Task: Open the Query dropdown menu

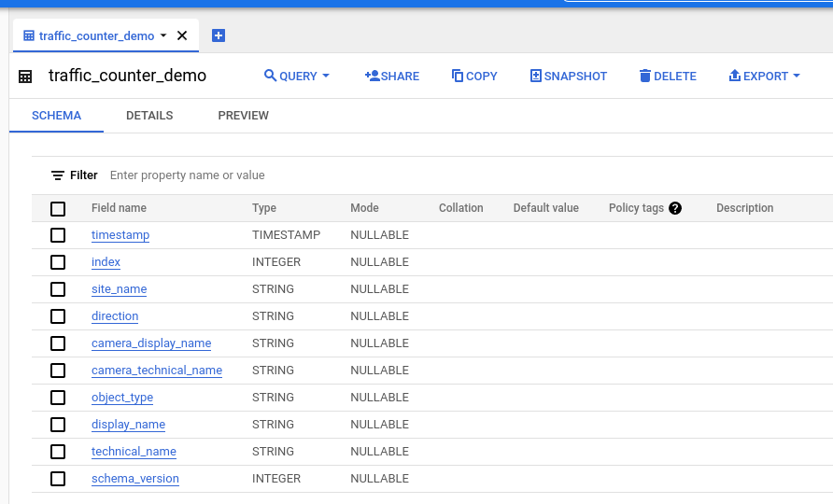Action: click(x=297, y=76)
